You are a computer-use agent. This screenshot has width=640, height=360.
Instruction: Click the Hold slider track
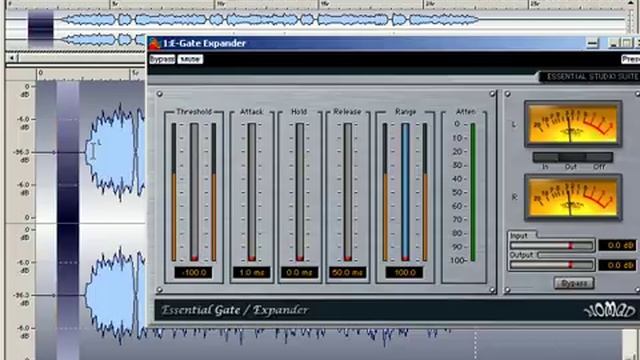(300, 192)
